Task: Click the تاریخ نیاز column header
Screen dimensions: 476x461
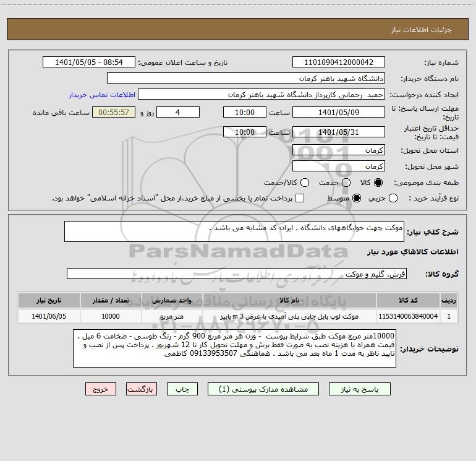Action: coord(49,300)
